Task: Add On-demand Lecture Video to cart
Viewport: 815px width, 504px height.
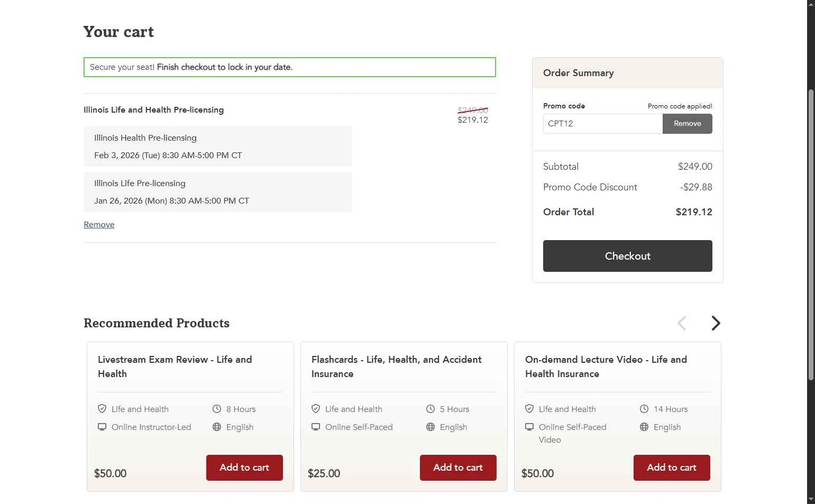Action: pyautogui.click(x=672, y=468)
